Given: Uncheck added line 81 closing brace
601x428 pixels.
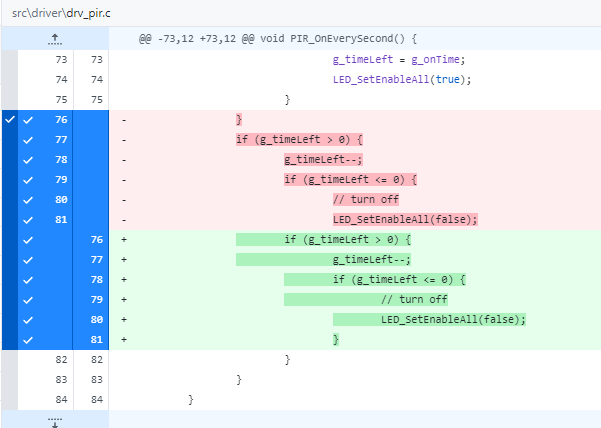Looking at the screenshot, I should point(28,340).
